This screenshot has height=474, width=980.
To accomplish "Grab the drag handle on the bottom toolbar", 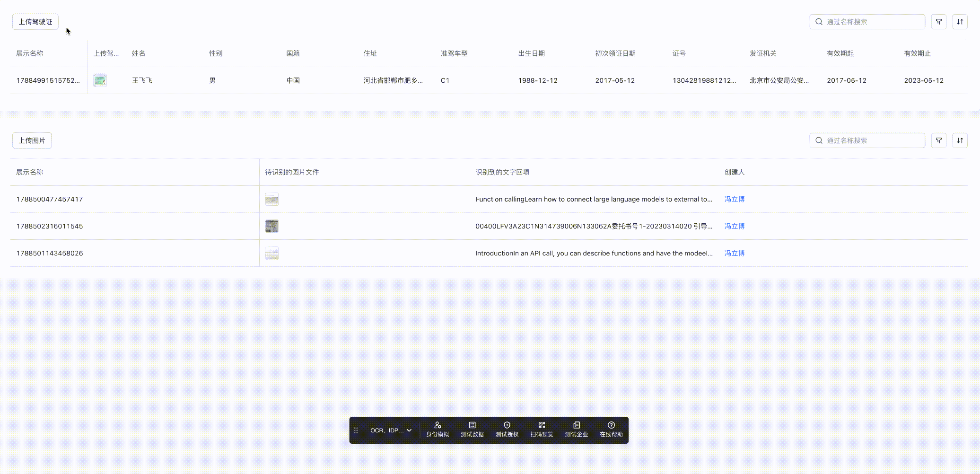I will (x=356, y=430).
